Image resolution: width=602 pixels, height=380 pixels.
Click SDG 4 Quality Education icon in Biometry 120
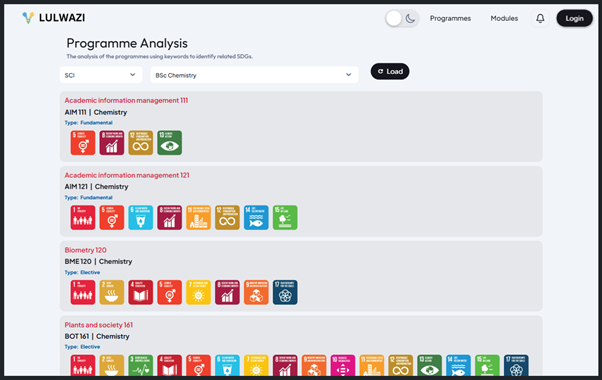141,292
